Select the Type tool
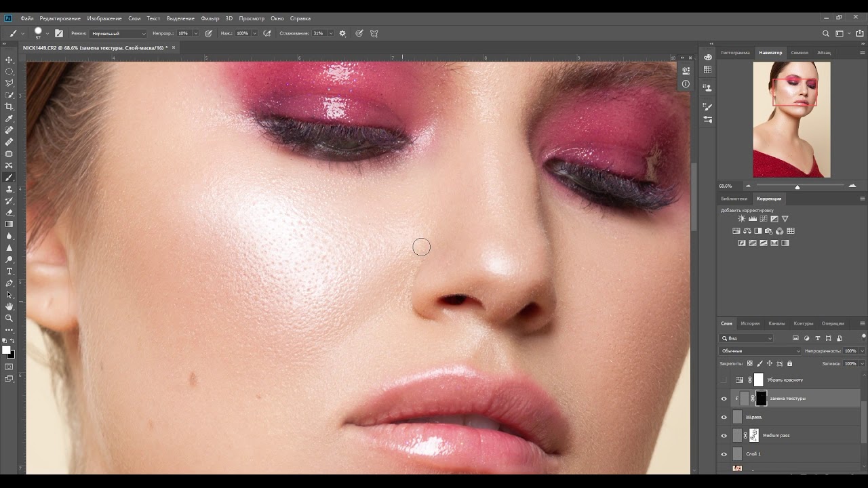The width and height of the screenshot is (868, 488). pos(9,271)
